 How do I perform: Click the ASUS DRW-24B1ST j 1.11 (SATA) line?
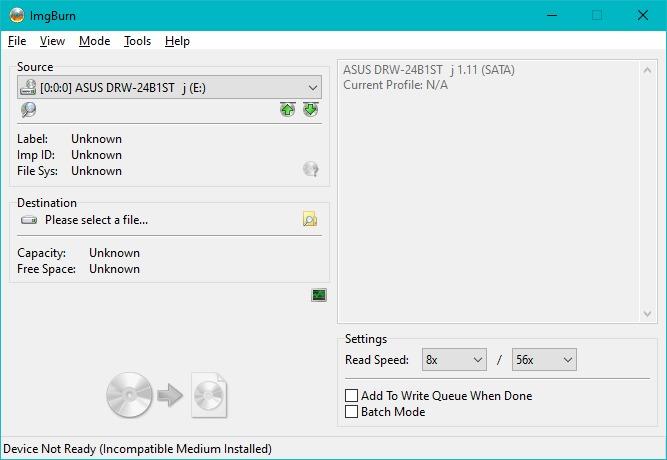point(429,70)
